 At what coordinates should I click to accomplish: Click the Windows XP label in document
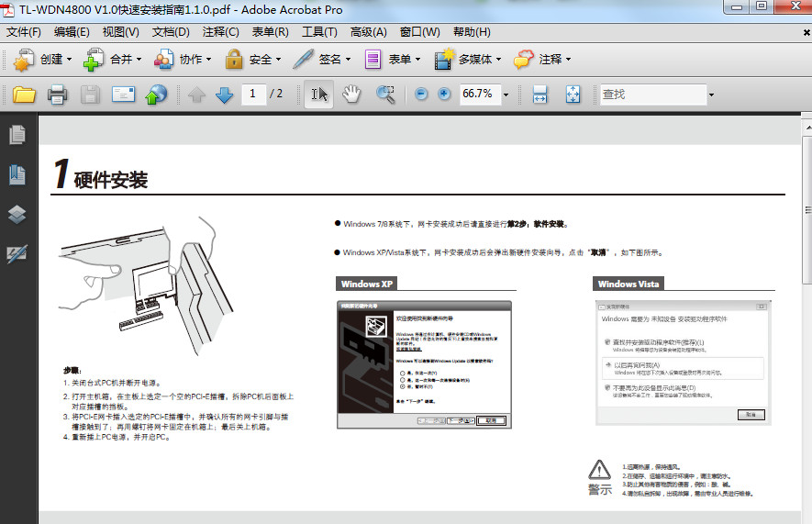click(367, 284)
